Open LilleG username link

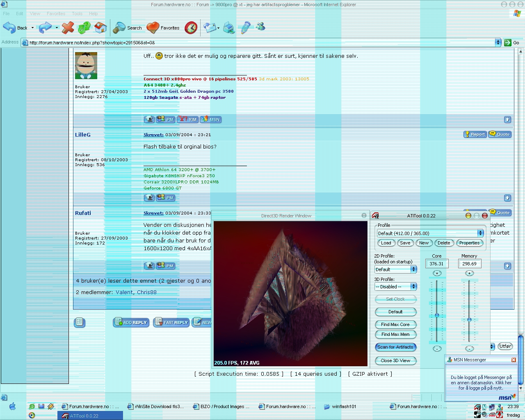pos(83,135)
